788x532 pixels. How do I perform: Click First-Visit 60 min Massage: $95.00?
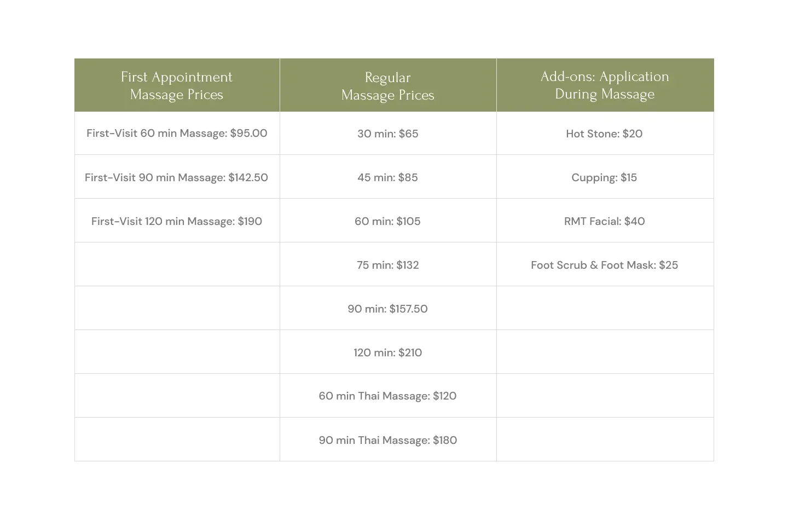tap(177, 133)
